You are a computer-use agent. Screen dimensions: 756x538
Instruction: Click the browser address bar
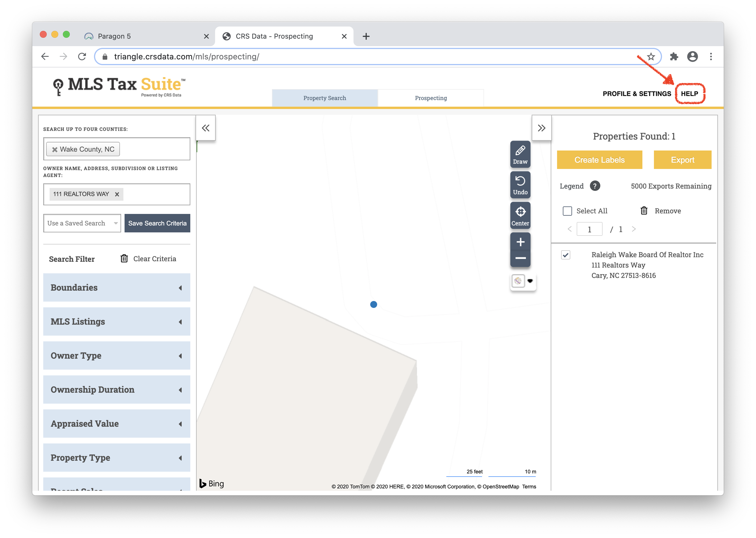coord(378,57)
